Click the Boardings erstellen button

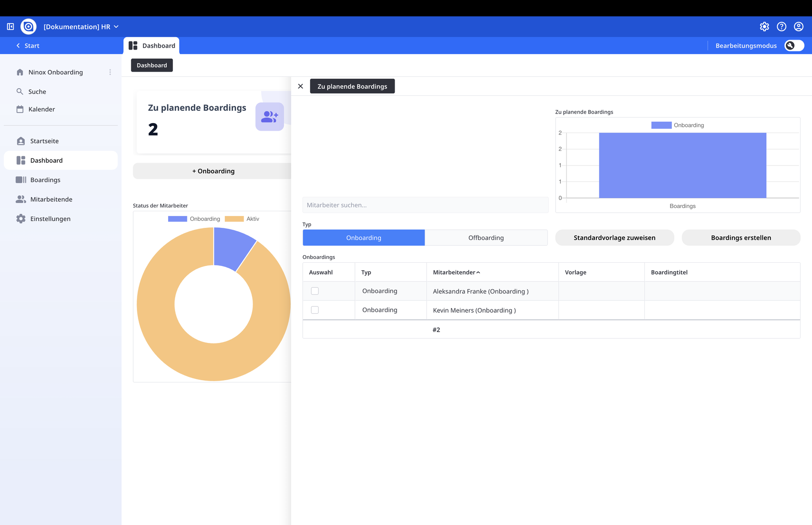pyautogui.click(x=741, y=238)
